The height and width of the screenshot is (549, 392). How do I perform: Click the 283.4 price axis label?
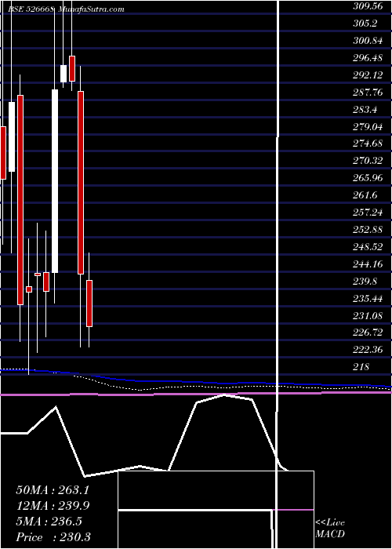(365, 109)
